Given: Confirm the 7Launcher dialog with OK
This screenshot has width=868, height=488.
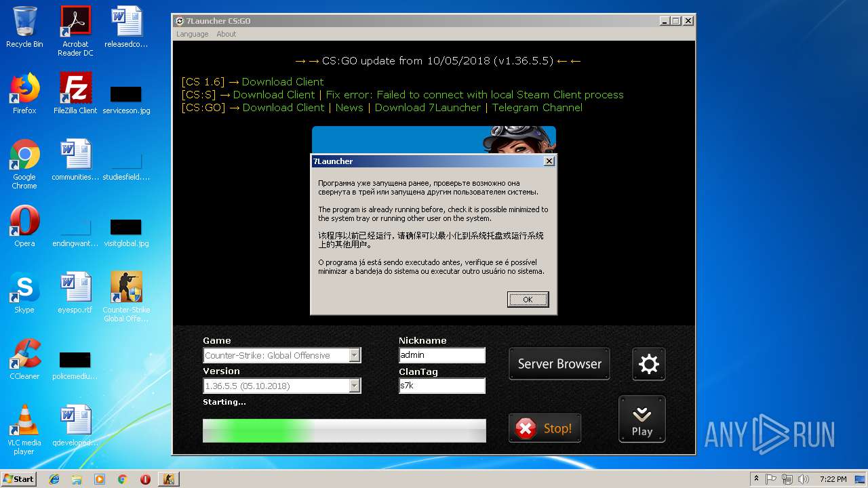Looking at the screenshot, I should 528,300.
